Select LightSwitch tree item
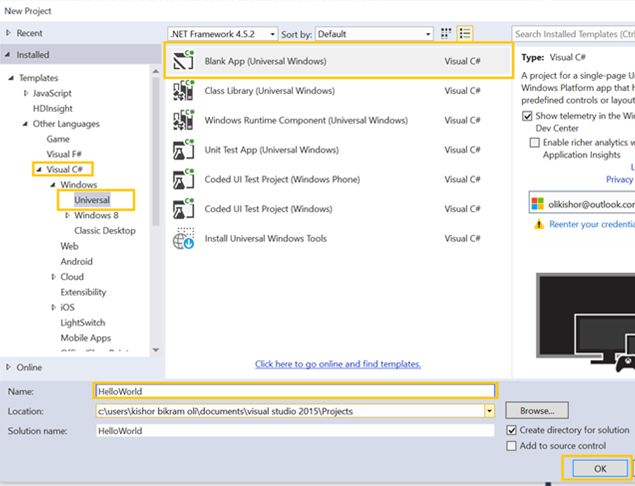Viewport: 635px width, 486px height. [x=83, y=323]
